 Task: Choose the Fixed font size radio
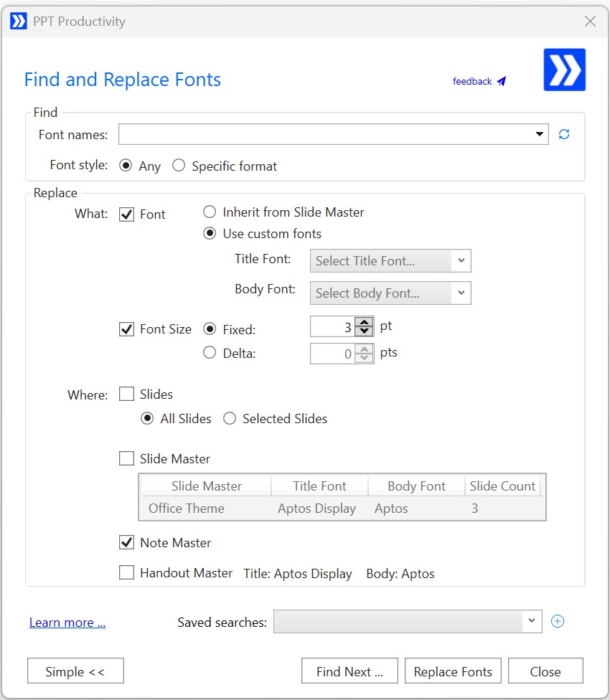click(210, 329)
